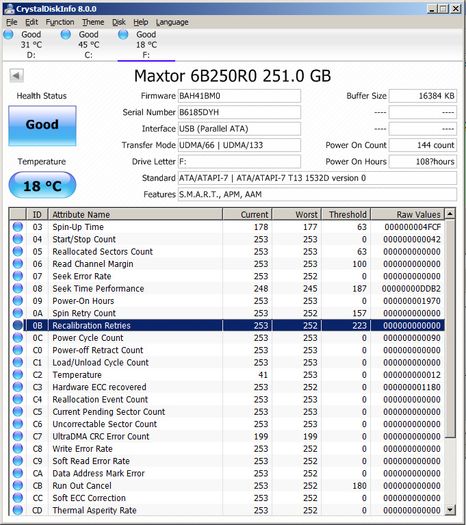Click the Worst column header
466x525 pixels.
[x=297, y=214]
